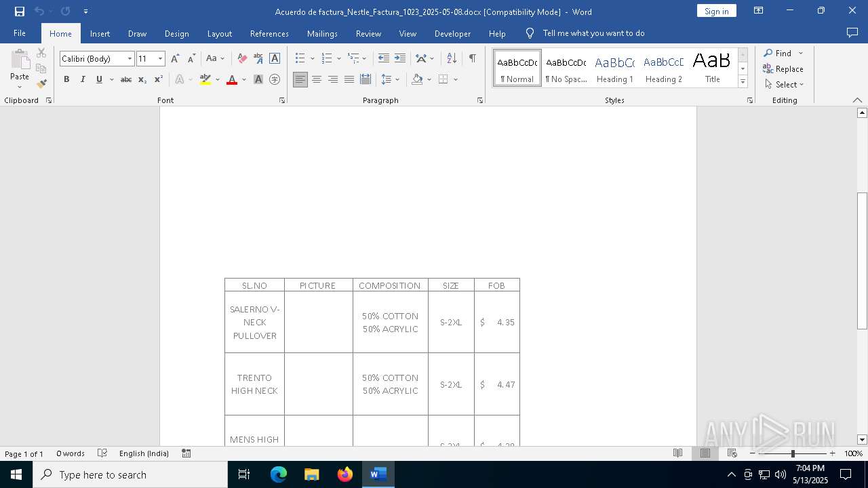Center the paragraph text

[317, 79]
